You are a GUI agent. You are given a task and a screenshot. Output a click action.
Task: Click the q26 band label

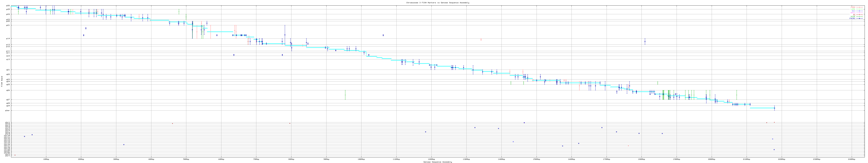tap(8, 90)
